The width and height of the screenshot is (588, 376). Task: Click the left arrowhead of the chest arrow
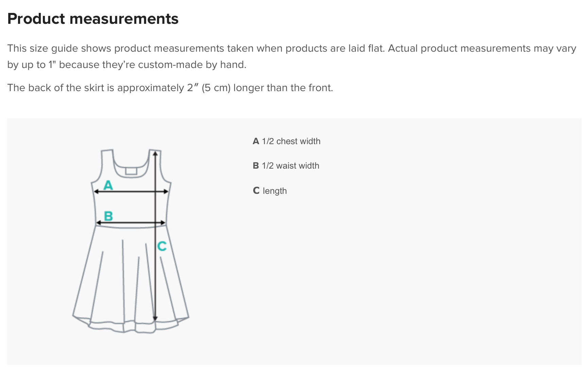point(96,192)
